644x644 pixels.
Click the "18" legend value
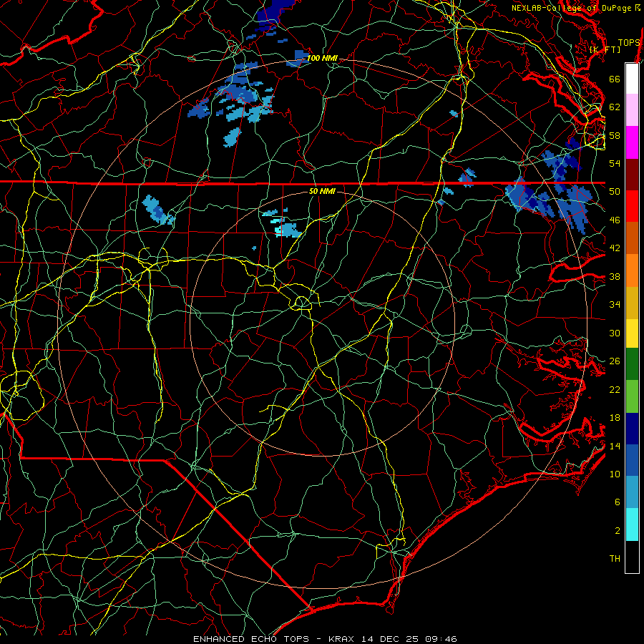tap(615, 418)
